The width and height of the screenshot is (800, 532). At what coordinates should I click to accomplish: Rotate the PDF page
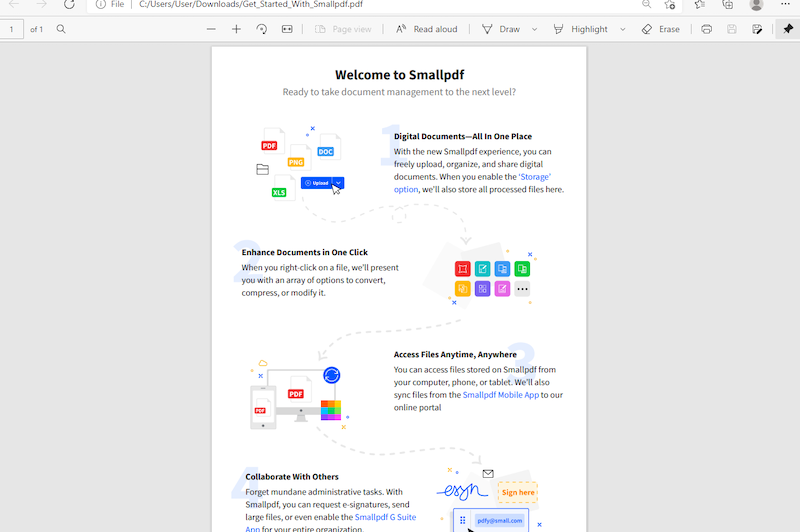tap(261, 29)
